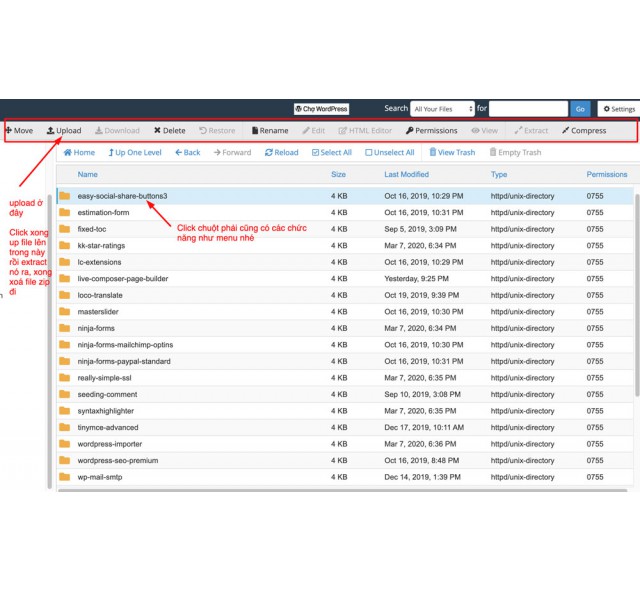Click the Move toolbar button

click(19, 131)
